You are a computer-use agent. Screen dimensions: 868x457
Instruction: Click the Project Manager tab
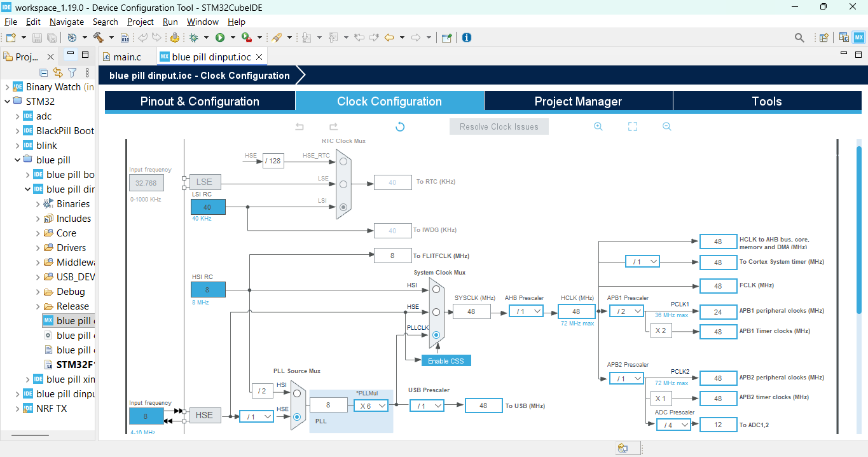coord(578,102)
